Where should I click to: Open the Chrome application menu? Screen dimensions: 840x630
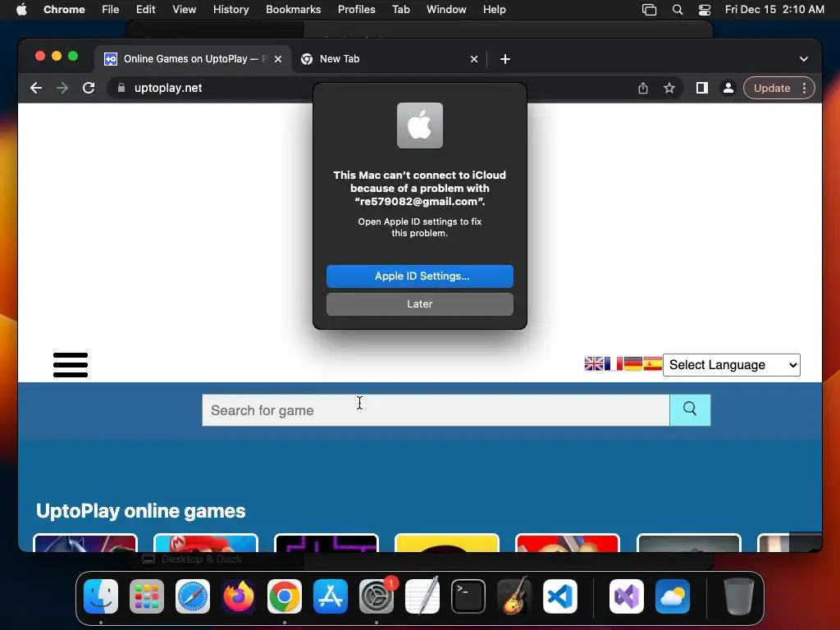(64, 10)
